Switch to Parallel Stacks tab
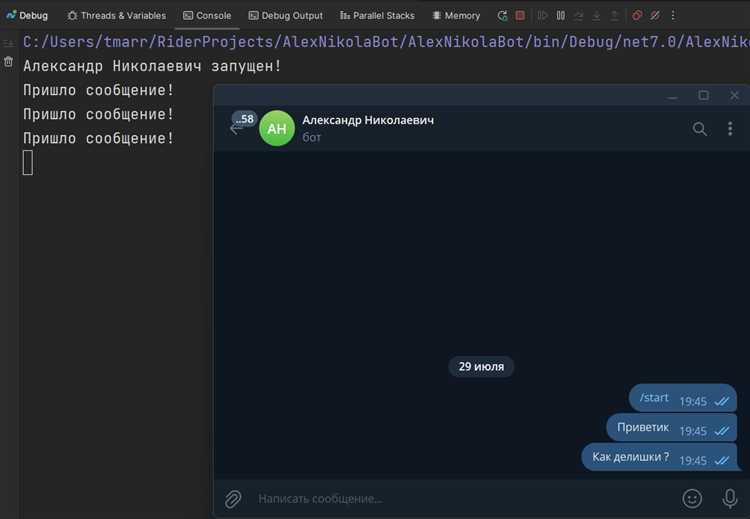This screenshot has width=750, height=519. point(377,15)
